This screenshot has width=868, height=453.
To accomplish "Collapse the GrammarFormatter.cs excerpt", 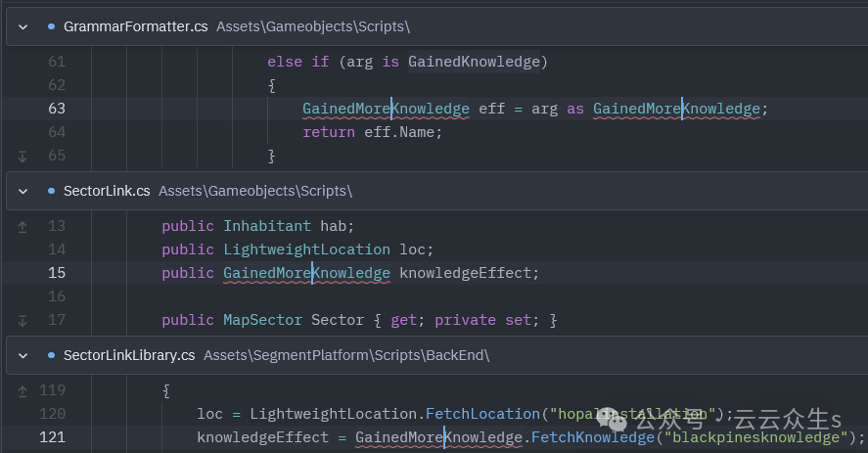I will click(x=23, y=26).
